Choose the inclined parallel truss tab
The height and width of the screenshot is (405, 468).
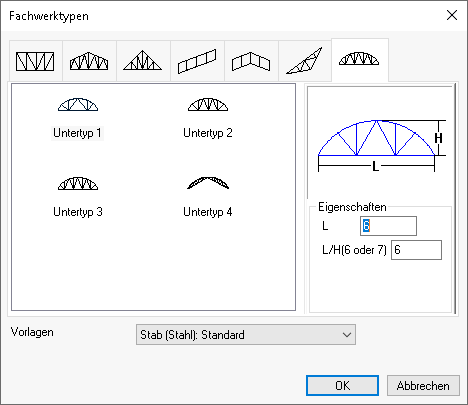point(197,61)
